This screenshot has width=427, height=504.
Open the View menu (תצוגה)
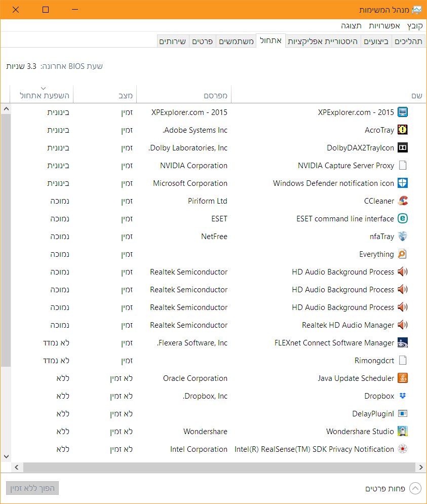(x=351, y=26)
